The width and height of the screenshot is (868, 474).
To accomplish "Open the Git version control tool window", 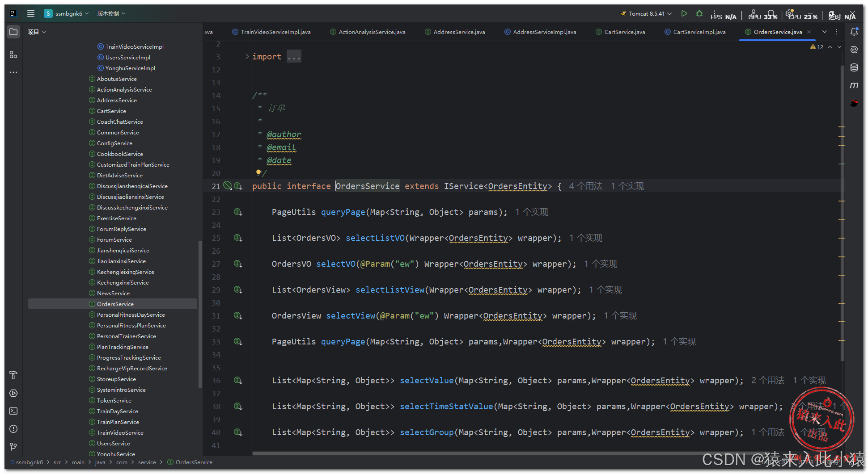I will click(x=13, y=447).
